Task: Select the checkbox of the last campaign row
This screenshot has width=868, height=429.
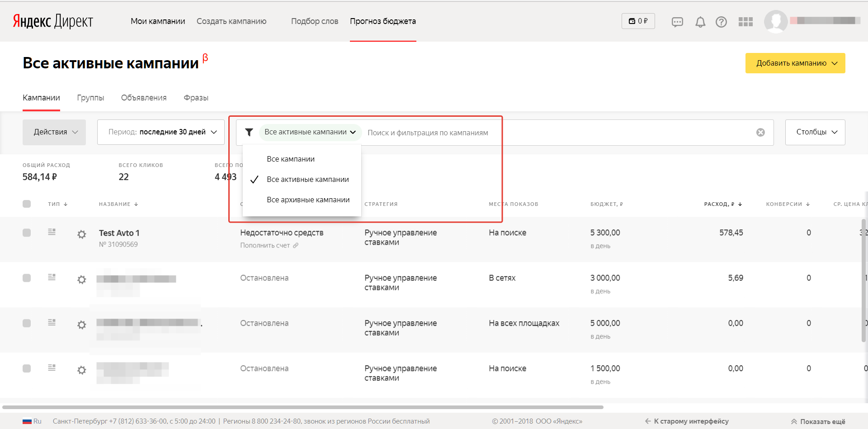Action: point(27,368)
